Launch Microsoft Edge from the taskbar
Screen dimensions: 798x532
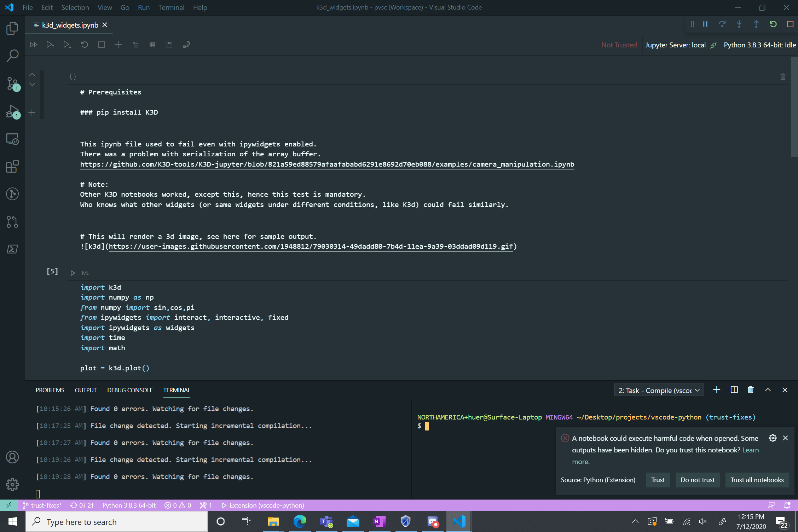coord(300,521)
